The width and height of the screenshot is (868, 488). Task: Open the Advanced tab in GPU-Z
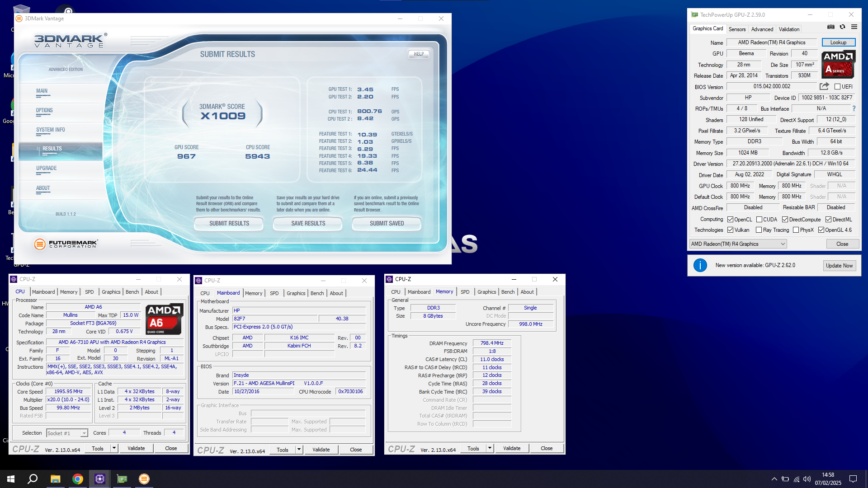click(762, 29)
